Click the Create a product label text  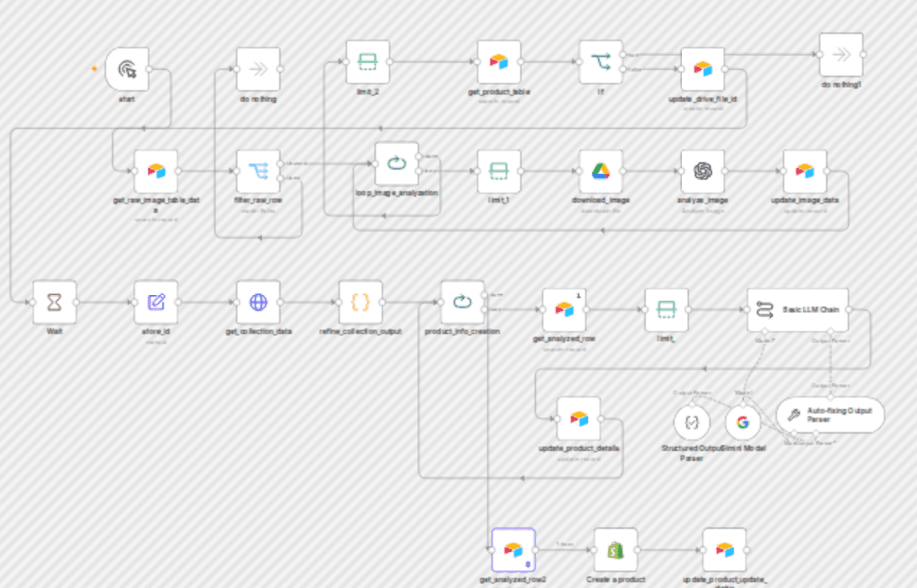(x=616, y=579)
